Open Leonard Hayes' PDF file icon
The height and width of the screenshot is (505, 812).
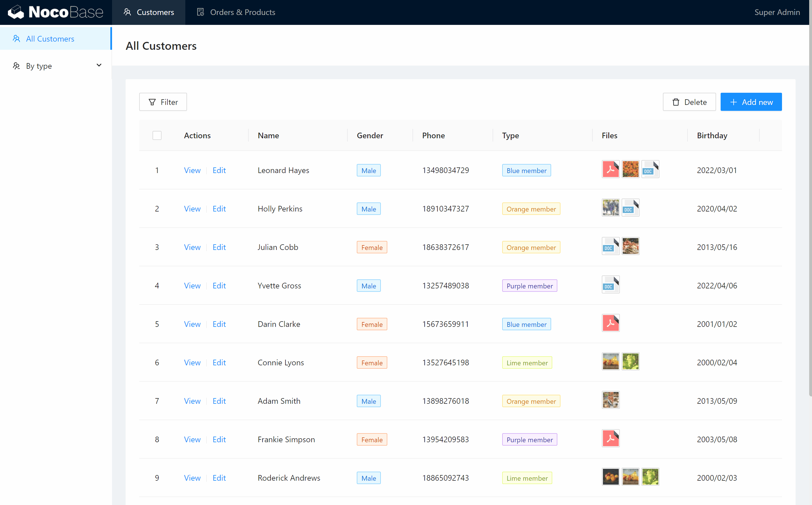click(x=610, y=169)
